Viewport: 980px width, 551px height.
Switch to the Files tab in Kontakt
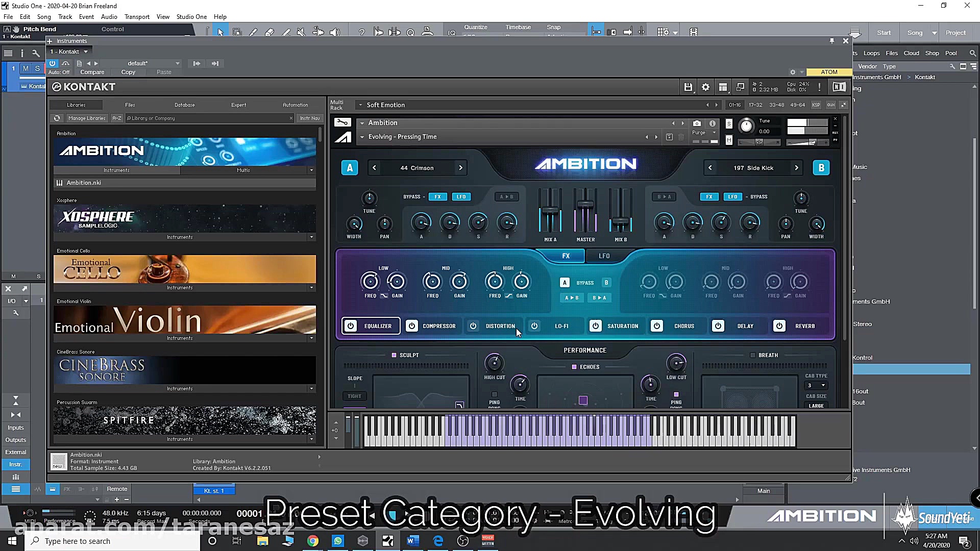[130, 105]
